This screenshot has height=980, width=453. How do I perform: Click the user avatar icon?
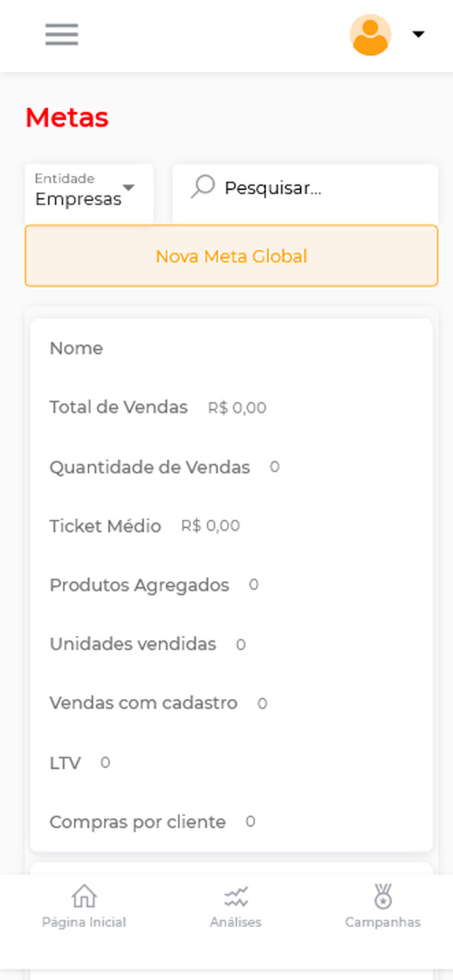point(370,35)
